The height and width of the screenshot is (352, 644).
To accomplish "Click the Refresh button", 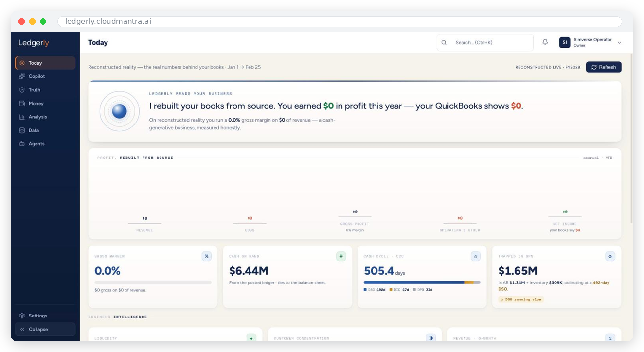I will 604,67.
